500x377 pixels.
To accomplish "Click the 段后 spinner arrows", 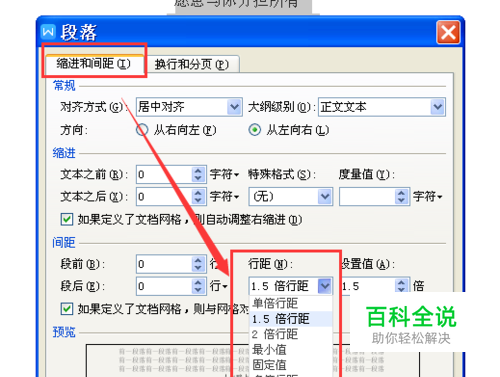I will pyautogui.click(x=198, y=286).
